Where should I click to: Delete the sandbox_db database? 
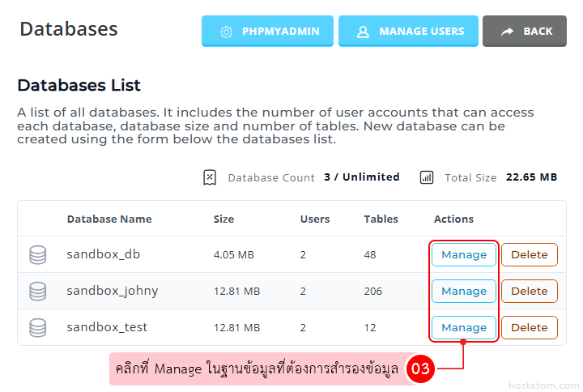coord(530,255)
